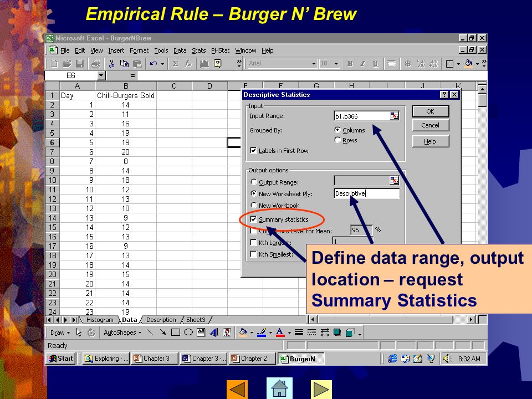Select the New Worksheet Ply radio button

point(253,193)
